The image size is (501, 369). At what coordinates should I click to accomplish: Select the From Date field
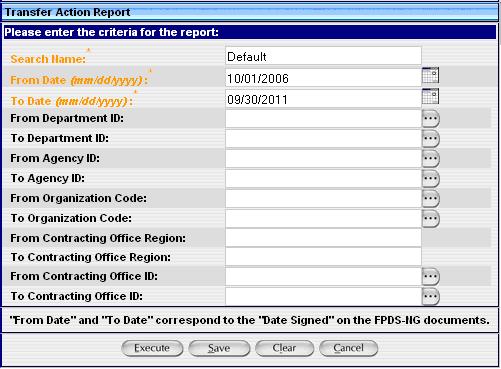(323, 78)
